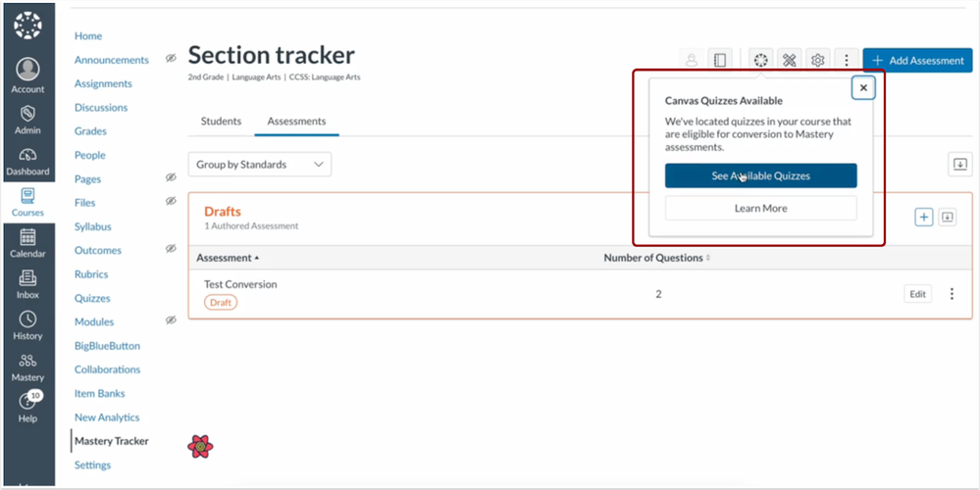Image resolution: width=980 pixels, height=490 pixels.
Task: Open Mastery Tracker in course navigation
Action: pos(111,441)
